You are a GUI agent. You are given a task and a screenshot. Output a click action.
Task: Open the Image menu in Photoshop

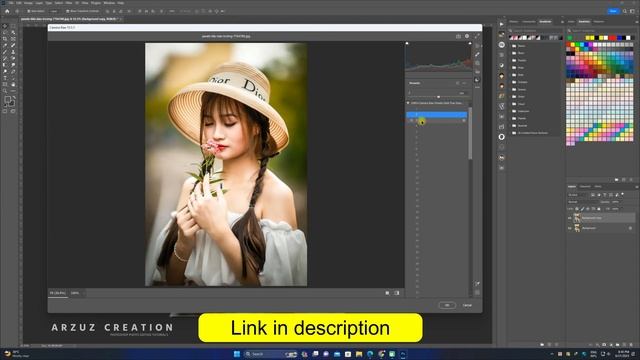(28, 3)
